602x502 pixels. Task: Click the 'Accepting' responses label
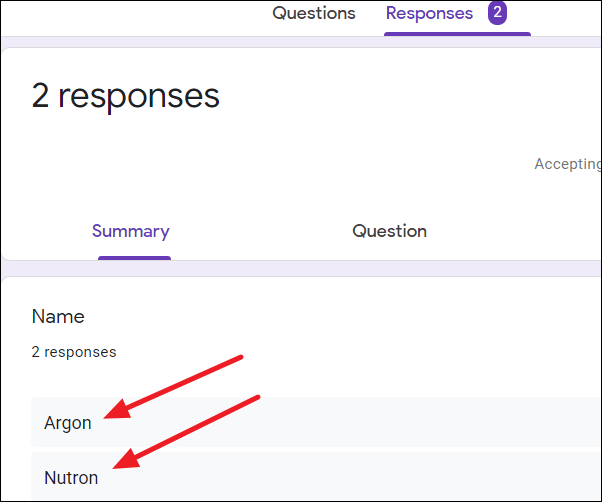(568, 164)
